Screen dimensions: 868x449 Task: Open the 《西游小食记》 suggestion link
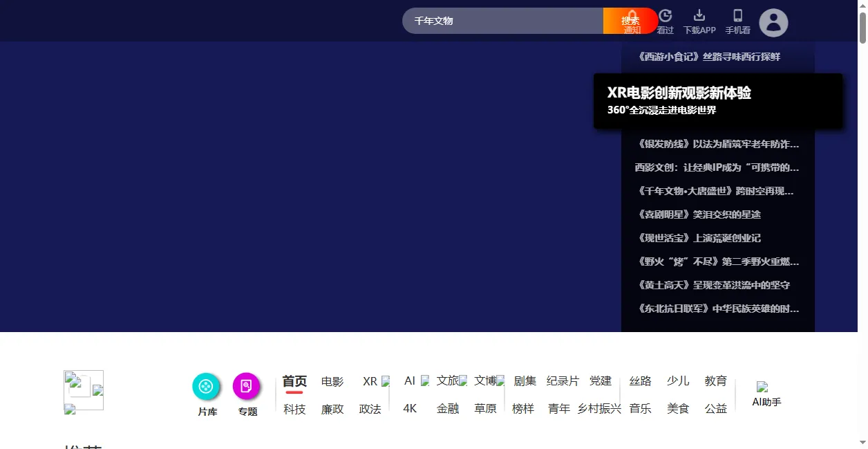tap(710, 56)
